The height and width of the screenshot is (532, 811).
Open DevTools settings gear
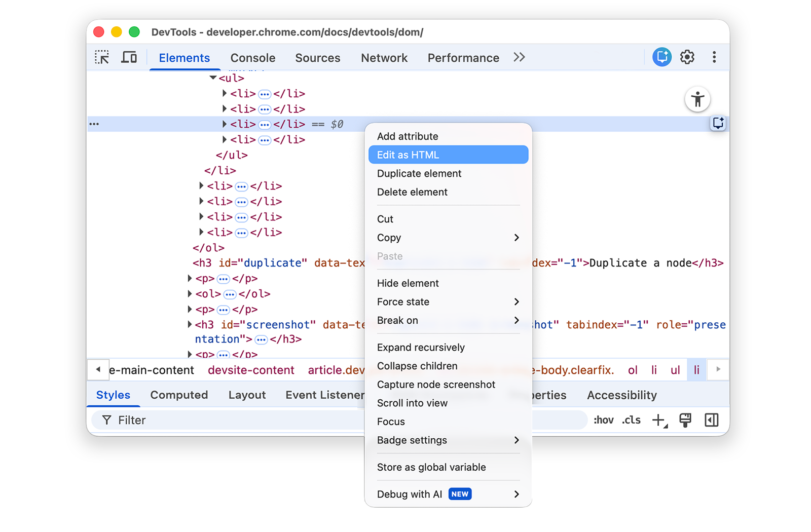[x=687, y=57]
